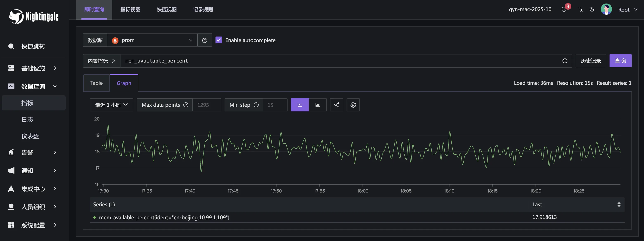Click the mem_available_percent series color dot
644x241 pixels.
(95, 217)
